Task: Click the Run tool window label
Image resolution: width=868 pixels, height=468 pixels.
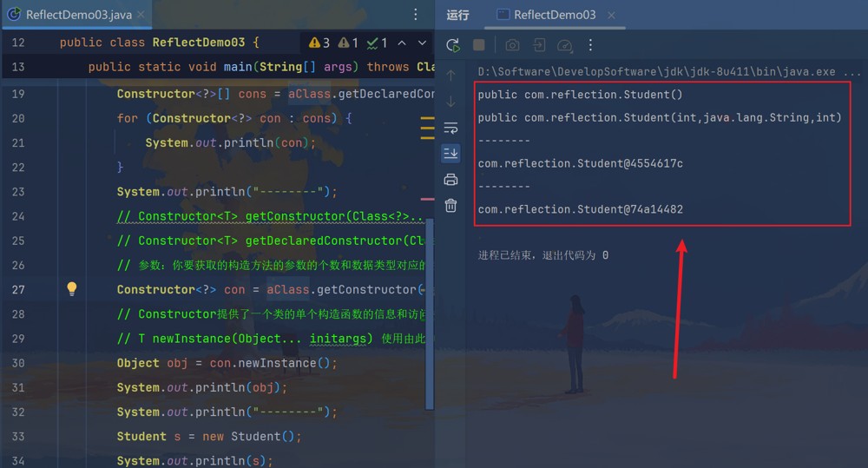Action: click(457, 15)
